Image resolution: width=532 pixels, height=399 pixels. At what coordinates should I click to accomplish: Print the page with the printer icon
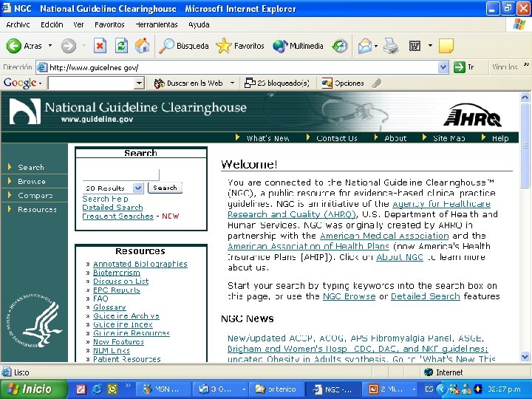click(391, 46)
